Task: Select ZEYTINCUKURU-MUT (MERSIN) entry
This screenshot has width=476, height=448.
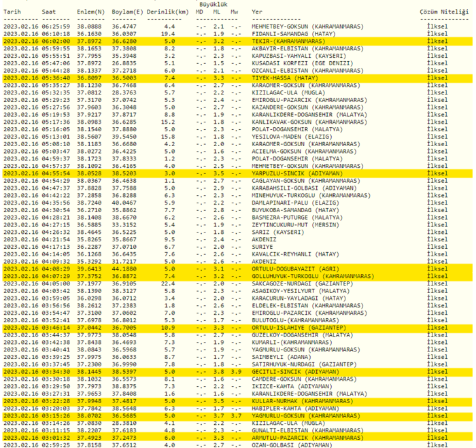Action: pyautogui.click(x=295, y=225)
